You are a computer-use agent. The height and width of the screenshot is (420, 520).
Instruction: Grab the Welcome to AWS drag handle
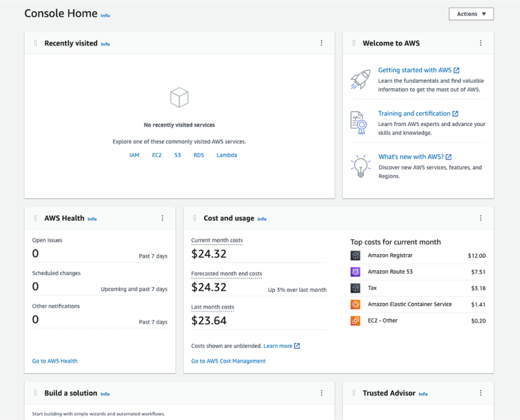click(x=354, y=43)
